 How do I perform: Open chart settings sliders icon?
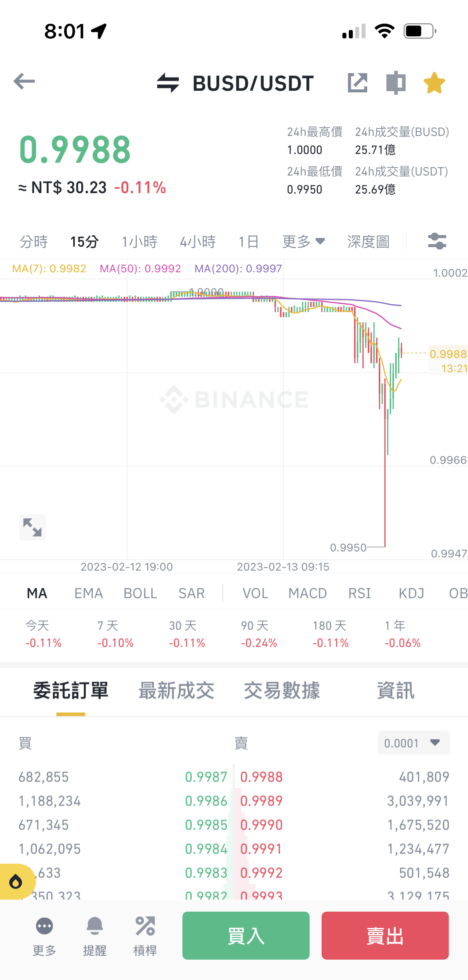click(437, 242)
